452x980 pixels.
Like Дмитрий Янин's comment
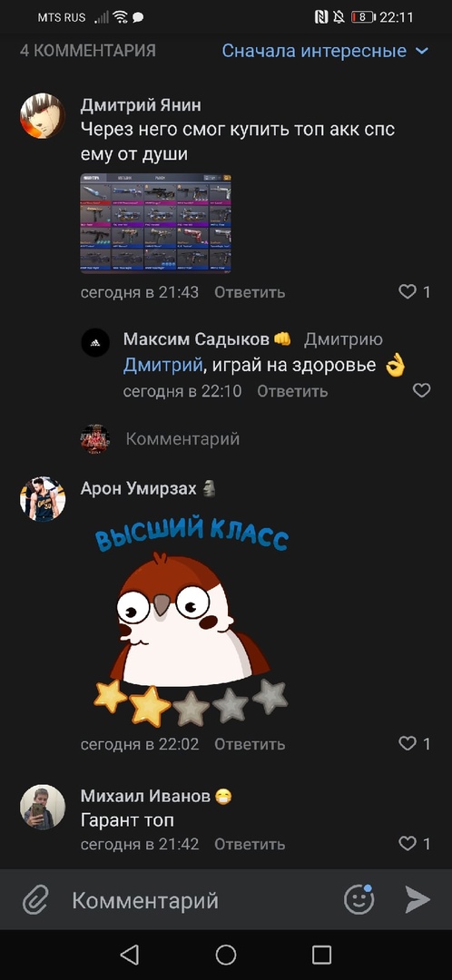pos(415,292)
